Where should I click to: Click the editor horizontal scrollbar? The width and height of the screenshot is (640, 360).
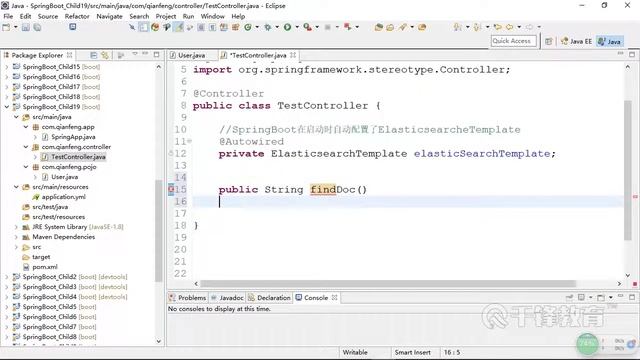[x=388, y=283]
